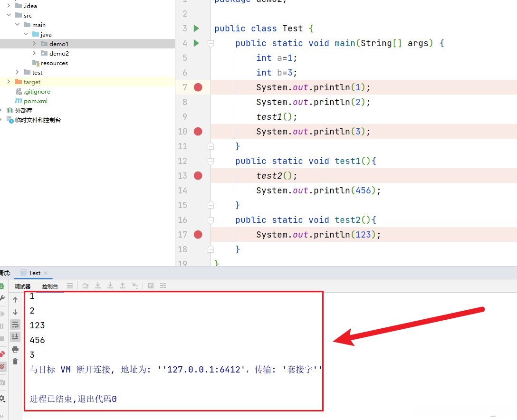Click the down arrow in console sidebar
Image resolution: width=517 pixels, height=420 pixels.
coord(15,312)
